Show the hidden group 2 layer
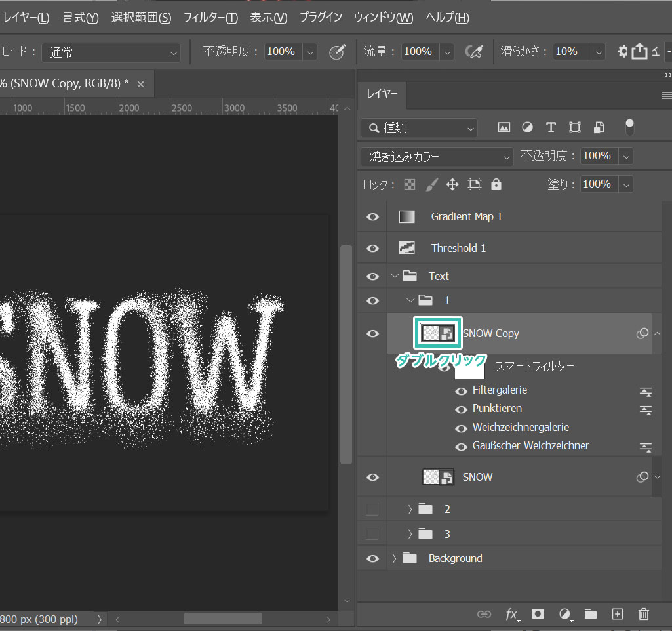This screenshot has height=631, width=672. (372, 509)
